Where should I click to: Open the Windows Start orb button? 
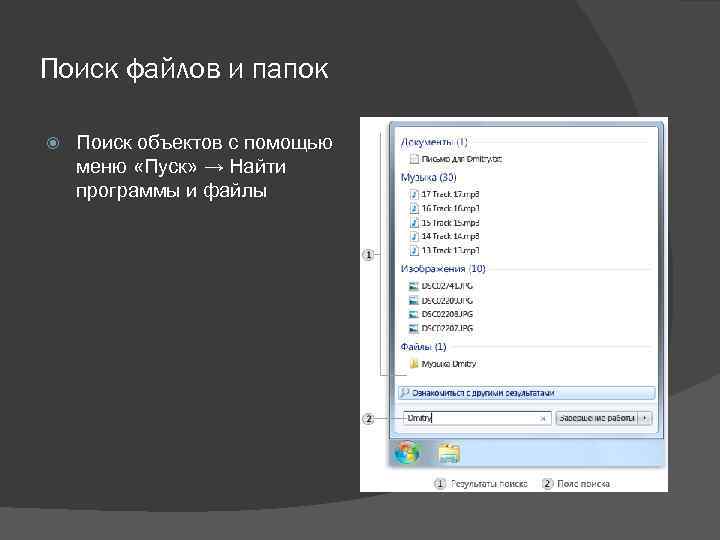point(407,454)
